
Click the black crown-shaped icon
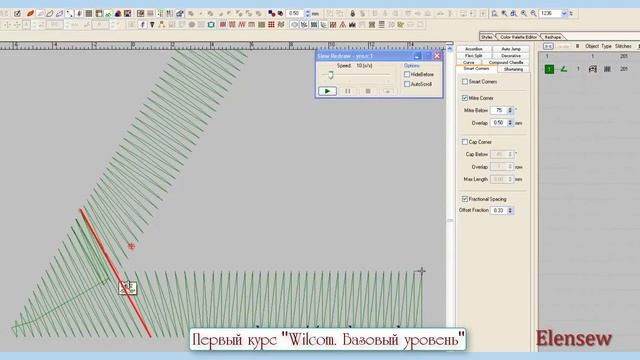(x=352, y=24)
